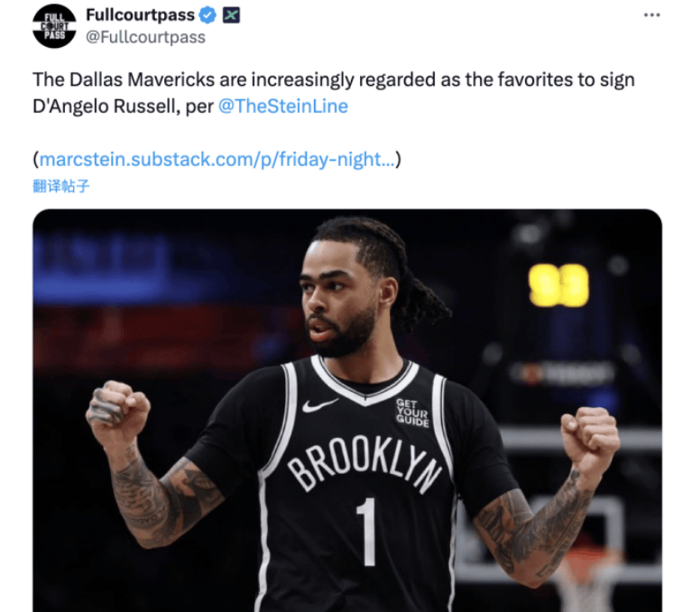Image resolution: width=700 pixels, height=612 pixels.
Task: Click the yellow scoreboard number in photo
Action: click(558, 284)
